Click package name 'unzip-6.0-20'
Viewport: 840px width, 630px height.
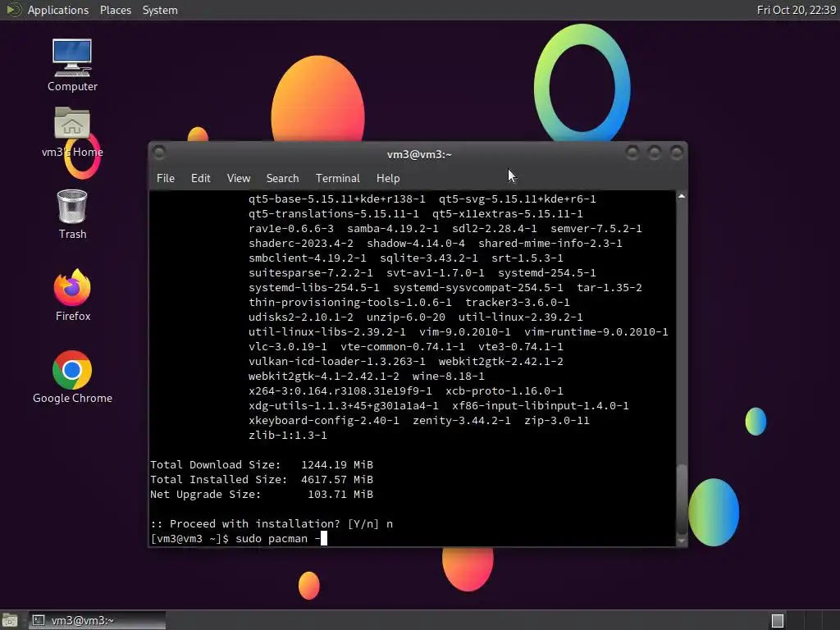coord(406,317)
